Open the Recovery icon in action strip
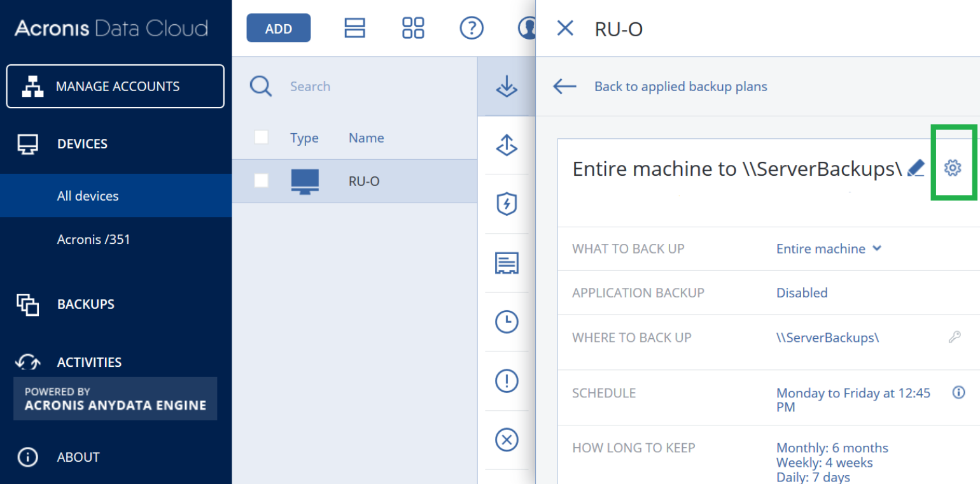The height and width of the screenshot is (484, 980). 507,146
